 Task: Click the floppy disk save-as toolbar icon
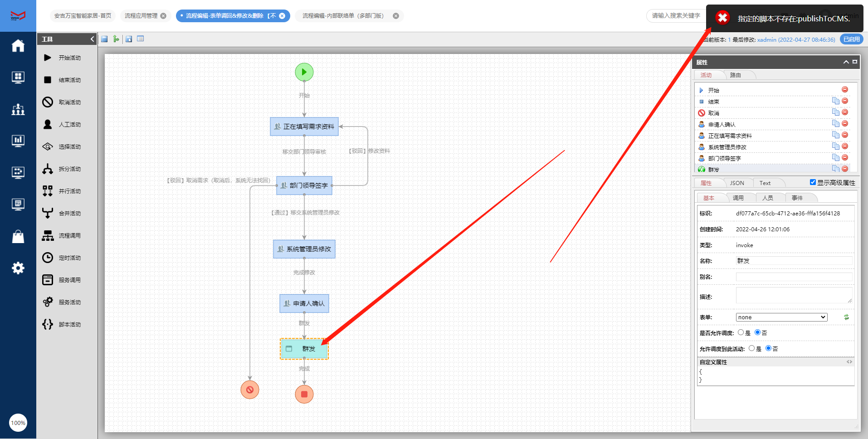[x=129, y=39]
